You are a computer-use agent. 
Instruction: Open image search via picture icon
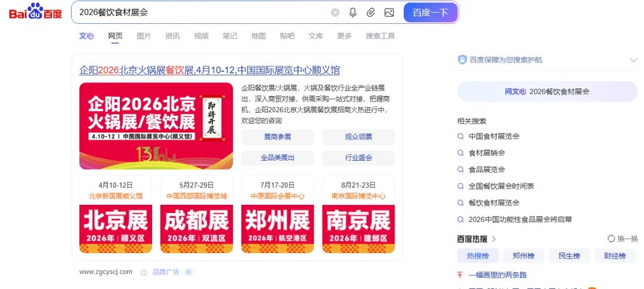click(x=389, y=13)
